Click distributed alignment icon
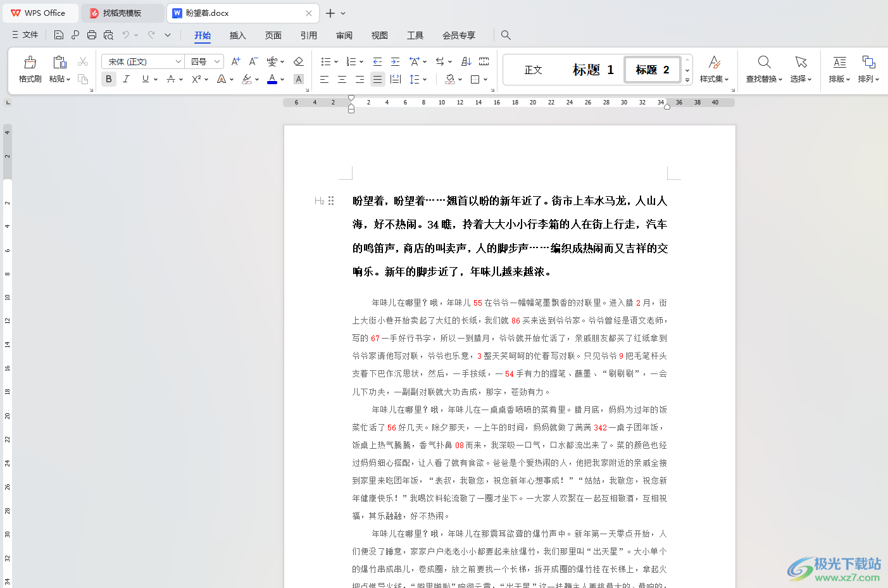Image resolution: width=888 pixels, height=588 pixels. pos(396,79)
